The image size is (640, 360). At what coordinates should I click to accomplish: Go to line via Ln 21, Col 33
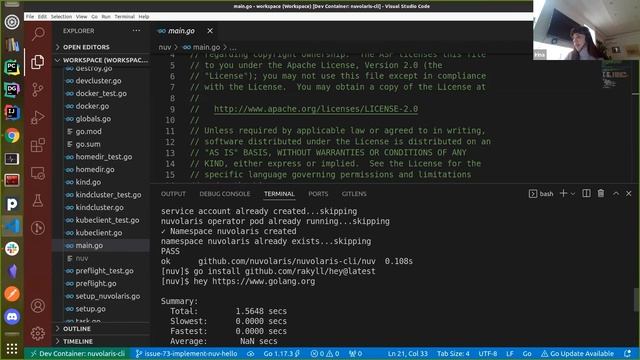(x=407, y=353)
